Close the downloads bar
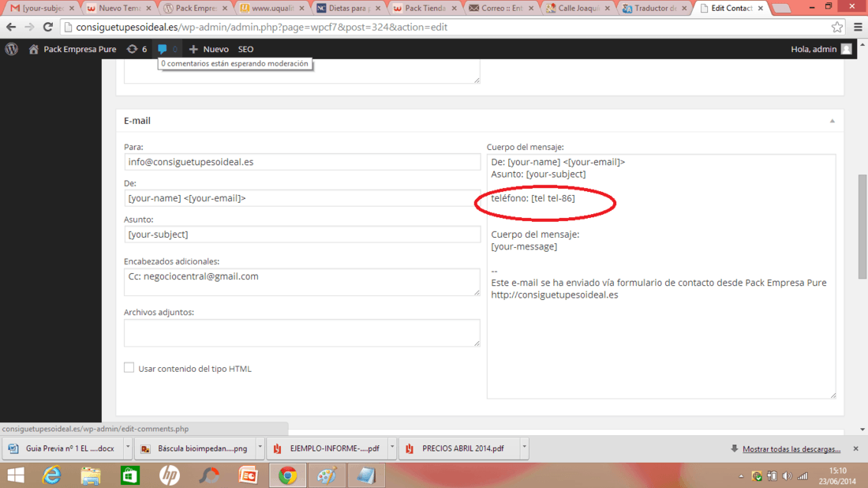The image size is (868, 488). point(856,448)
